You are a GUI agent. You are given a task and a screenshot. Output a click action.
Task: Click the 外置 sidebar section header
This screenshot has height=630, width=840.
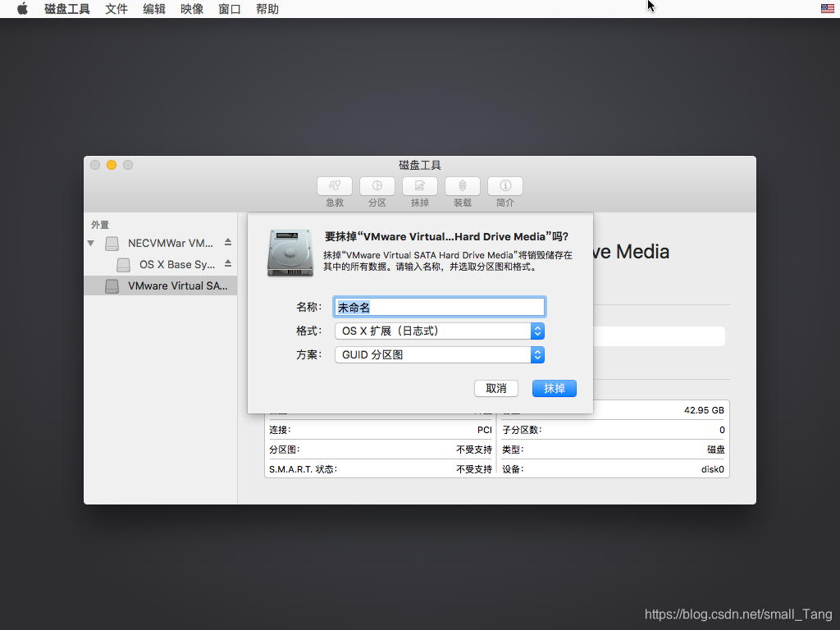(x=99, y=225)
